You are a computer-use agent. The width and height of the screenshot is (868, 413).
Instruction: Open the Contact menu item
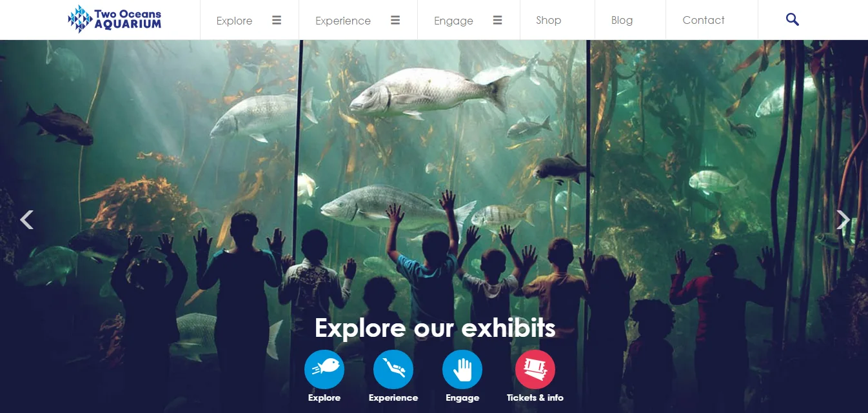point(704,20)
